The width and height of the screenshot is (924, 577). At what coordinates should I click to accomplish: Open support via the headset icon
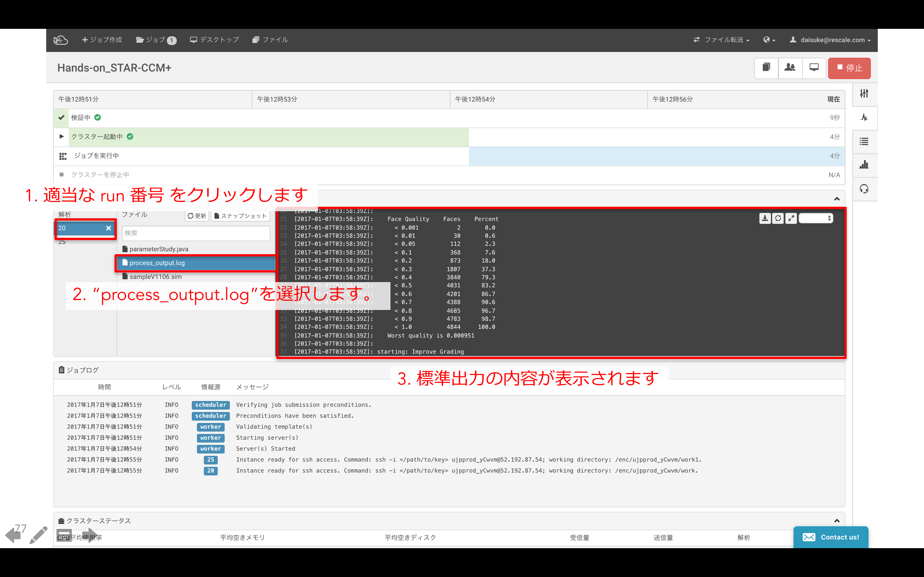tap(864, 189)
